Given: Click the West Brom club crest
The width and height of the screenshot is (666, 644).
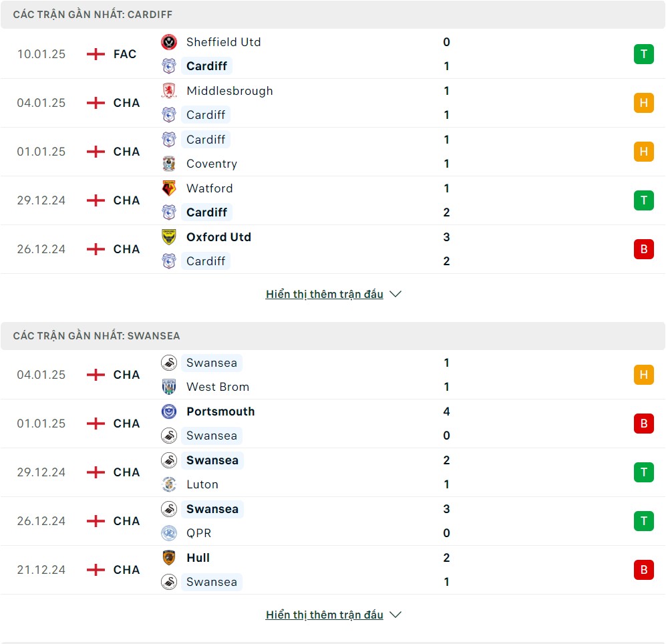Looking at the screenshot, I should 169,387.
